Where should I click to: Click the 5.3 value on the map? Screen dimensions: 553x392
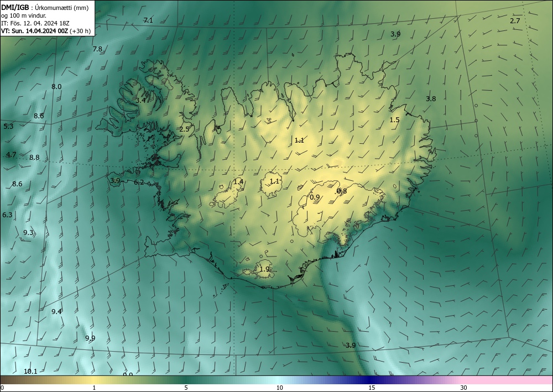pos(8,126)
